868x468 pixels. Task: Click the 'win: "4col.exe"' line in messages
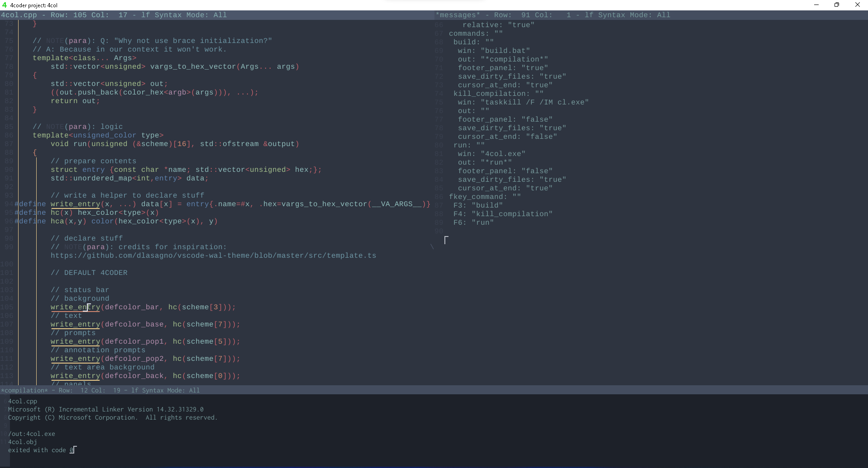pos(491,154)
